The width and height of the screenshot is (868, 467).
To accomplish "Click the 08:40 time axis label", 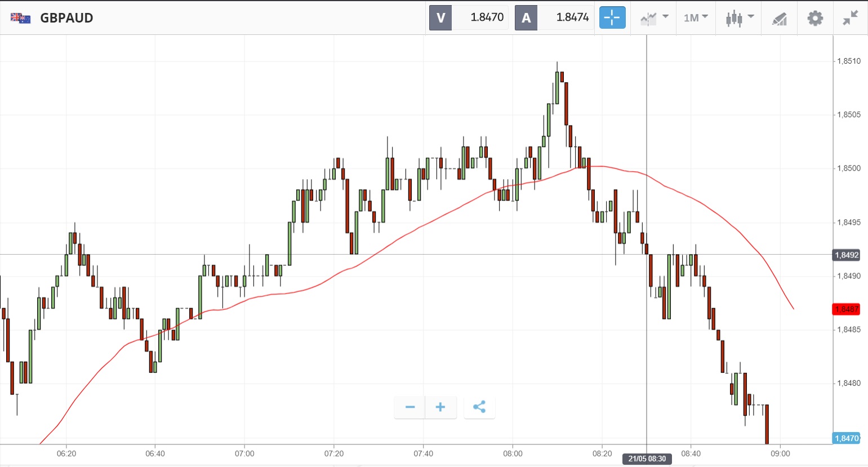I will (691, 453).
